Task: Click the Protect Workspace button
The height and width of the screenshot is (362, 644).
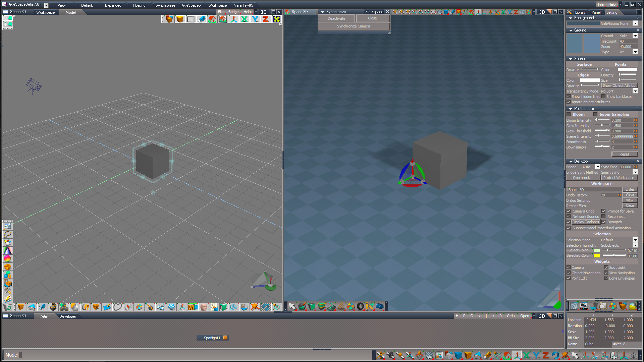Action: [x=619, y=178]
